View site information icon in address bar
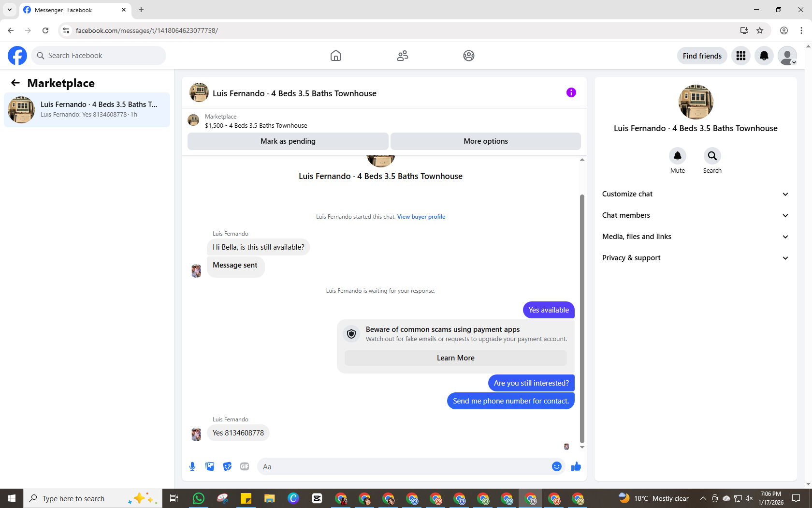 point(66,30)
